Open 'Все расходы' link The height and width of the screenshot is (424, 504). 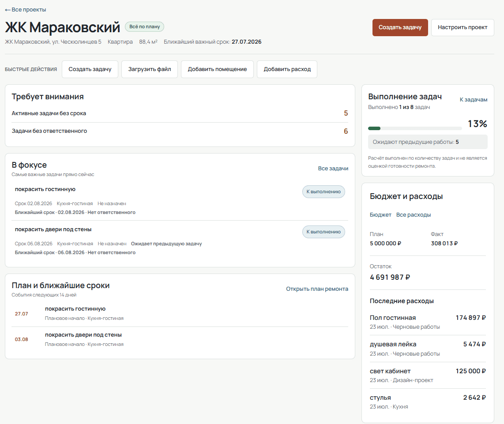coord(414,215)
